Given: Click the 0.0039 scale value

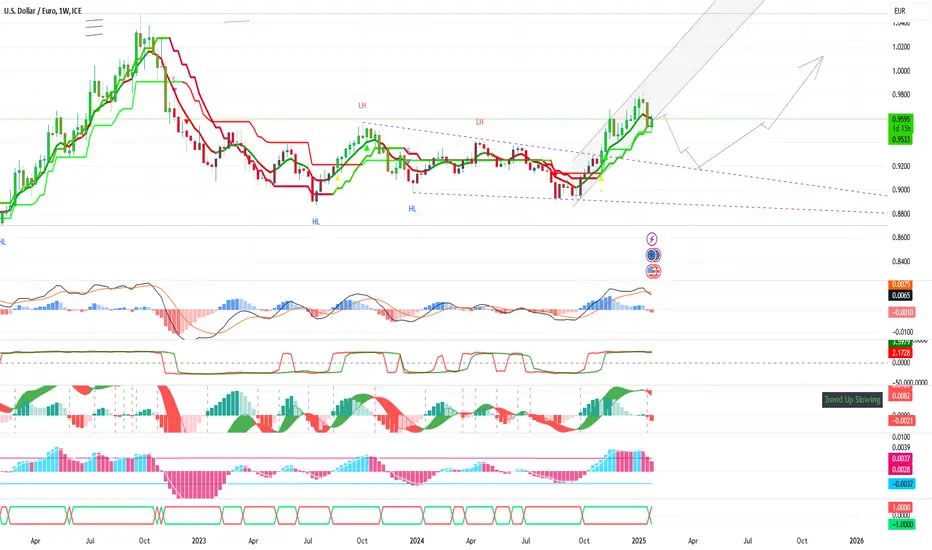Looking at the screenshot, I should coord(901,447).
